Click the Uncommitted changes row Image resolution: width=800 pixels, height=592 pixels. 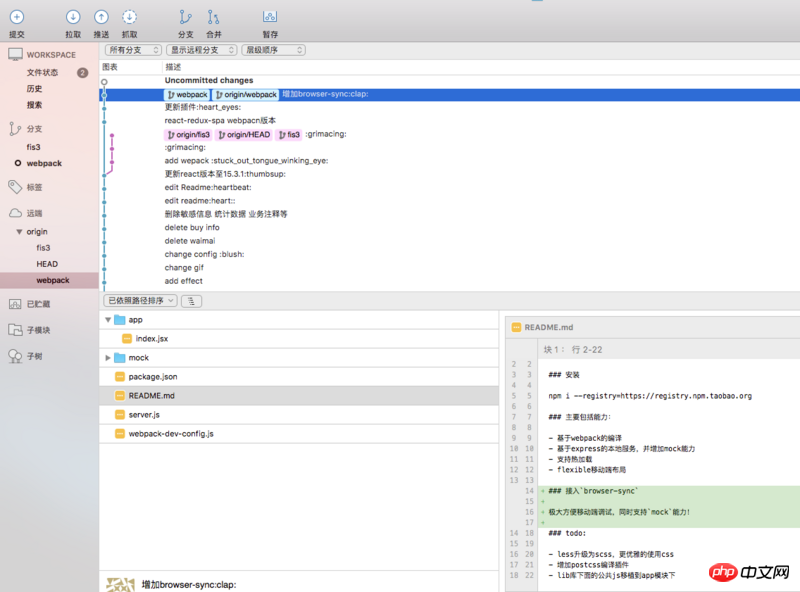[449, 81]
